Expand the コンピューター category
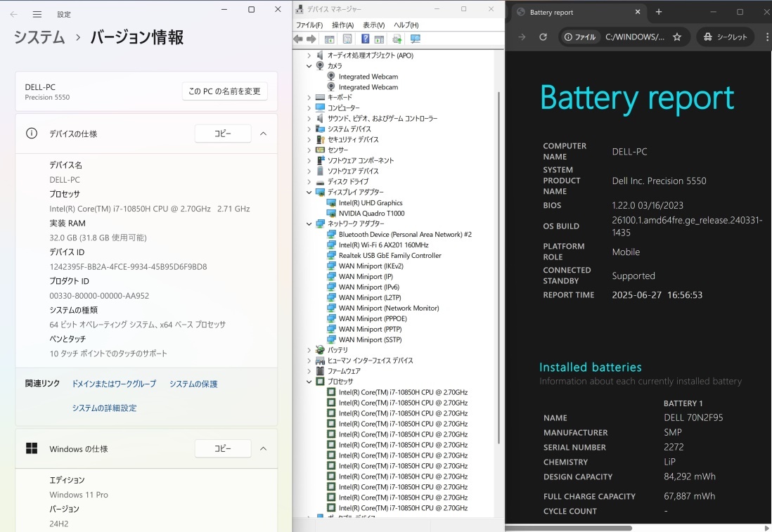This screenshot has height=532, width=772. [x=309, y=108]
